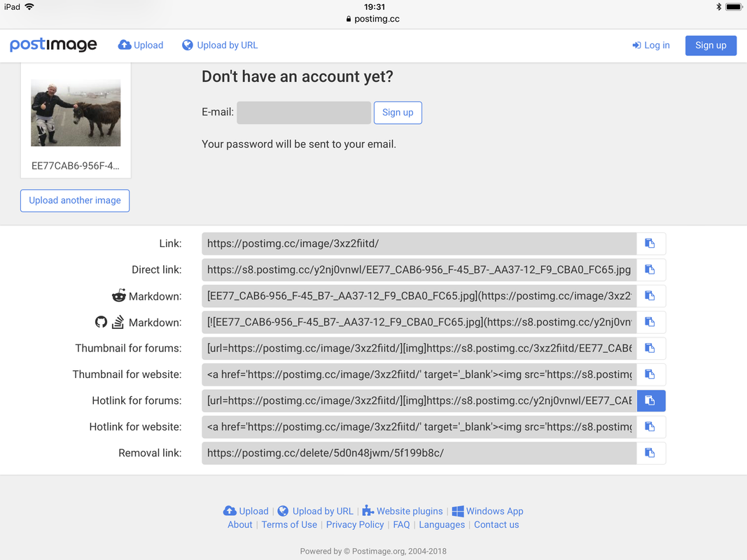Read the Terms of Use
The height and width of the screenshot is (560, 747).
(289, 525)
